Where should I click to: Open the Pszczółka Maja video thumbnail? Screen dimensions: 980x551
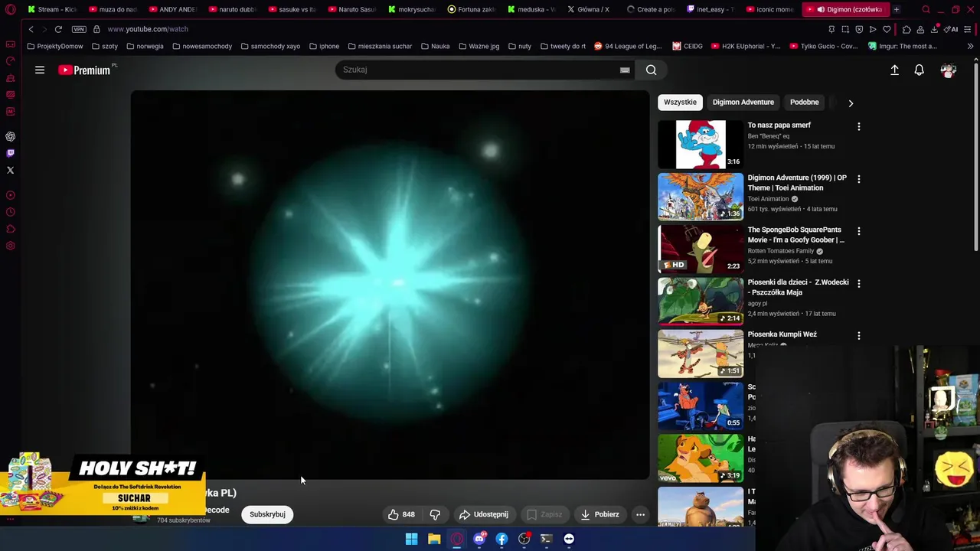pyautogui.click(x=701, y=302)
